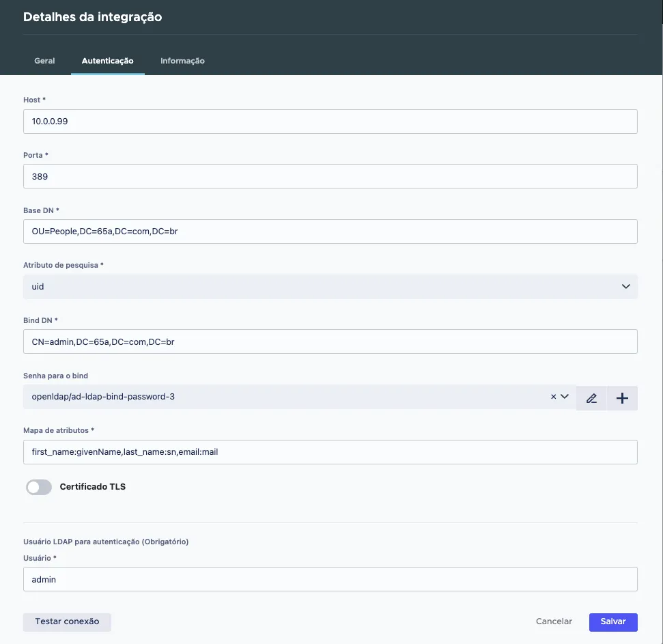Click the Bind DN input field
Viewport: 663px width, 644px height.
point(330,341)
